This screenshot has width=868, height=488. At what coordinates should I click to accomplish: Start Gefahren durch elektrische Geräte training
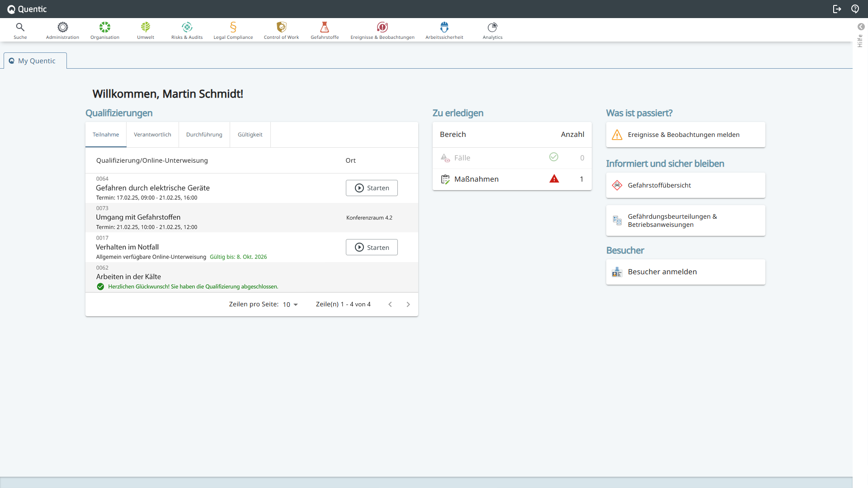[x=372, y=188]
